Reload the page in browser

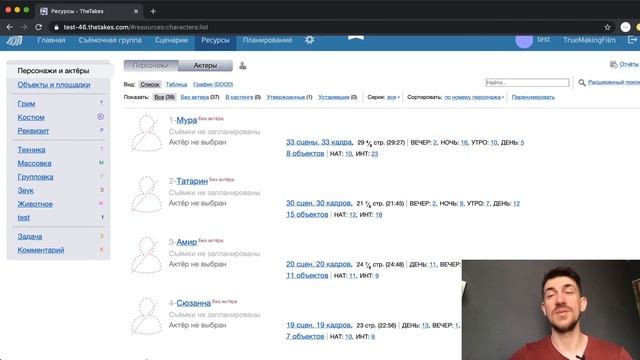coord(38,27)
